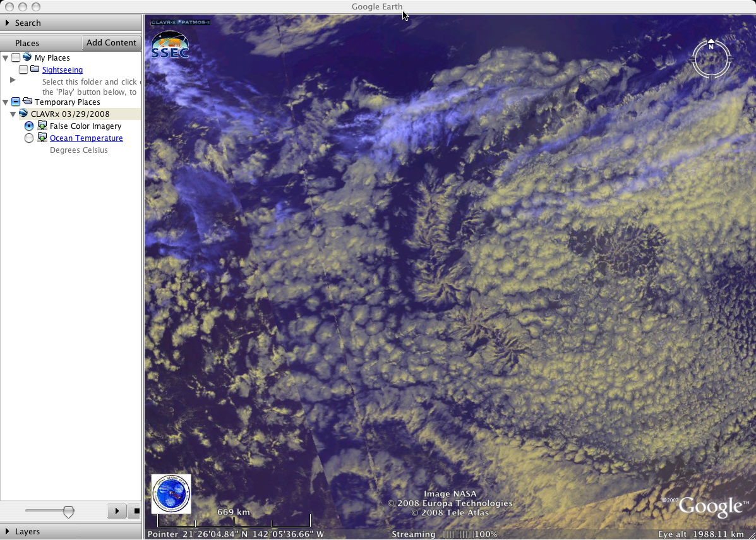The height and width of the screenshot is (540, 756).
Task: Click the False Color Imagery overlay icon
Action: click(42, 126)
